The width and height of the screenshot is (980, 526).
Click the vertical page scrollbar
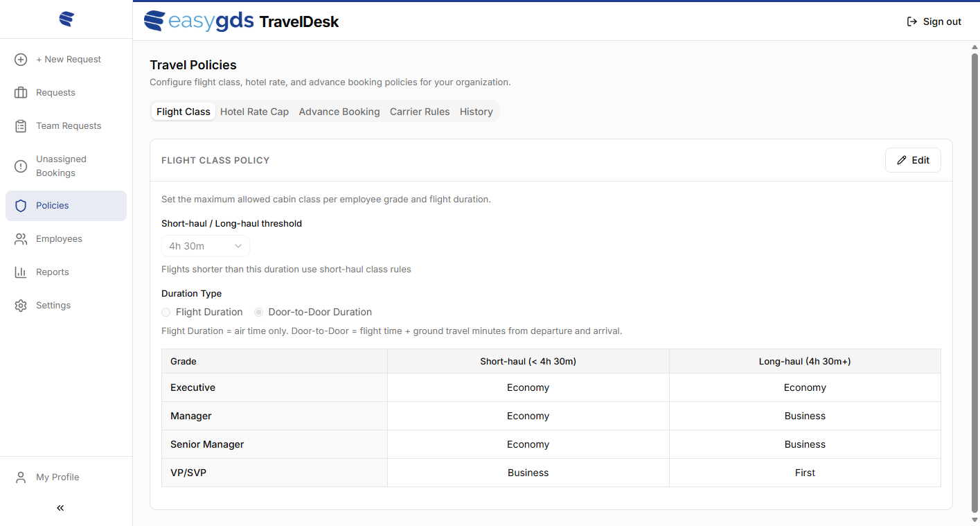click(974, 277)
